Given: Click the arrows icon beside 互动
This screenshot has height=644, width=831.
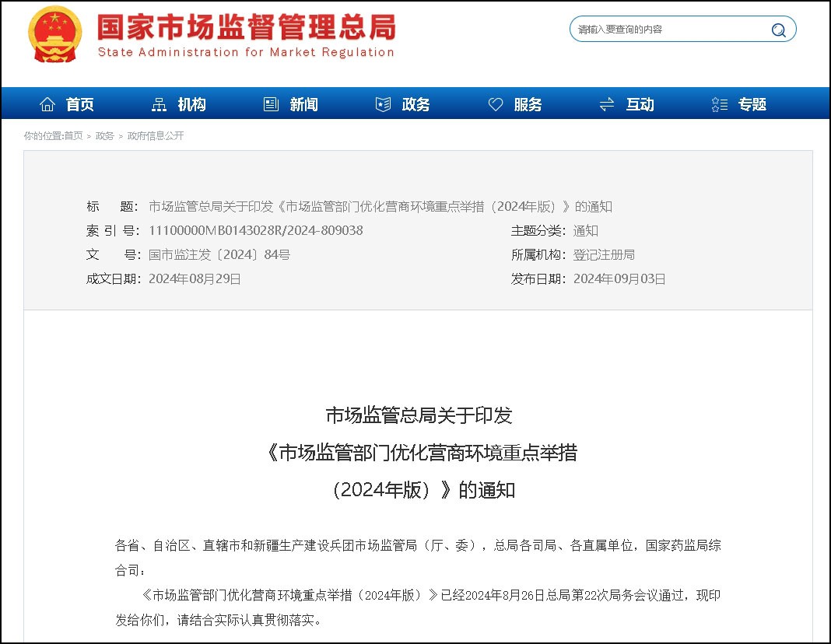Looking at the screenshot, I should 607,104.
